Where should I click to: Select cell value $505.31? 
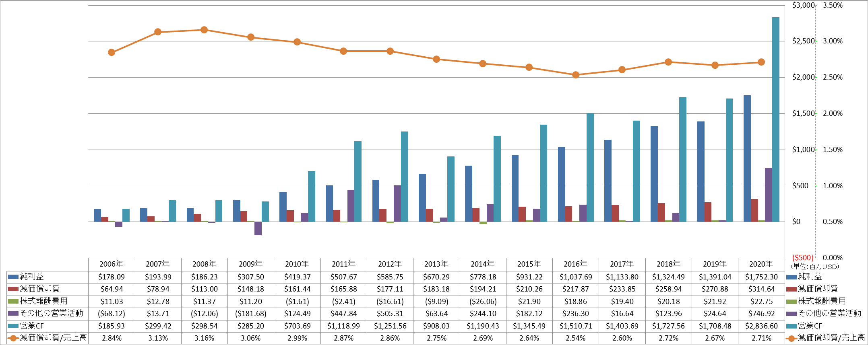coord(390,313)
